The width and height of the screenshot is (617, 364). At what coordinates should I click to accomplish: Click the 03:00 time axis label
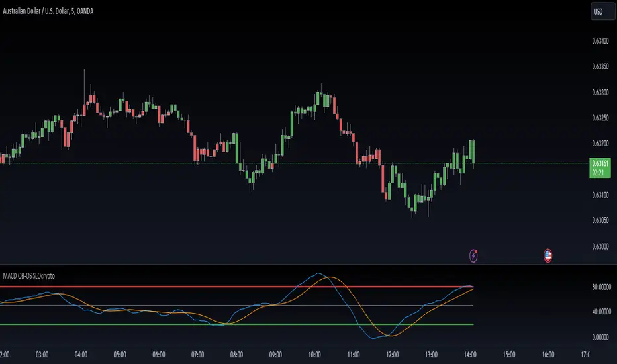(42, 355)
